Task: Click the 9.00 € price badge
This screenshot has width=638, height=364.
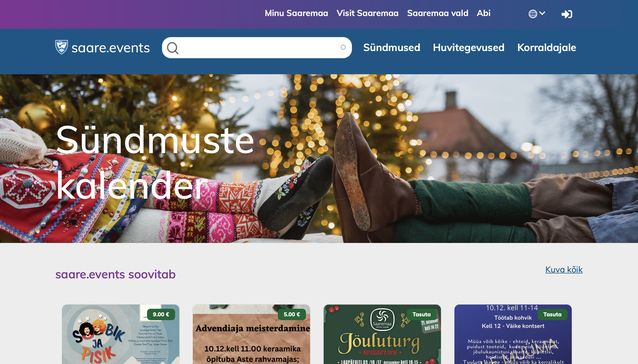Action: click(x=161, y=314)
